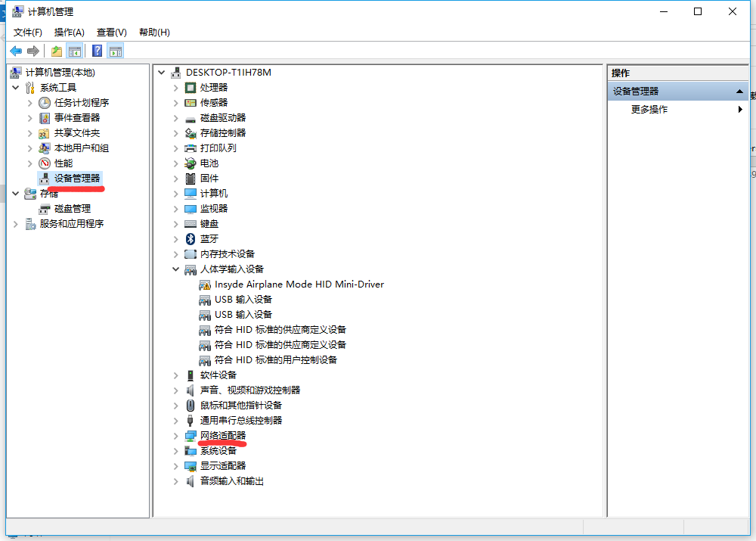
Task: Collapse the 人体学输入设备 category
Action: point(176,269)
